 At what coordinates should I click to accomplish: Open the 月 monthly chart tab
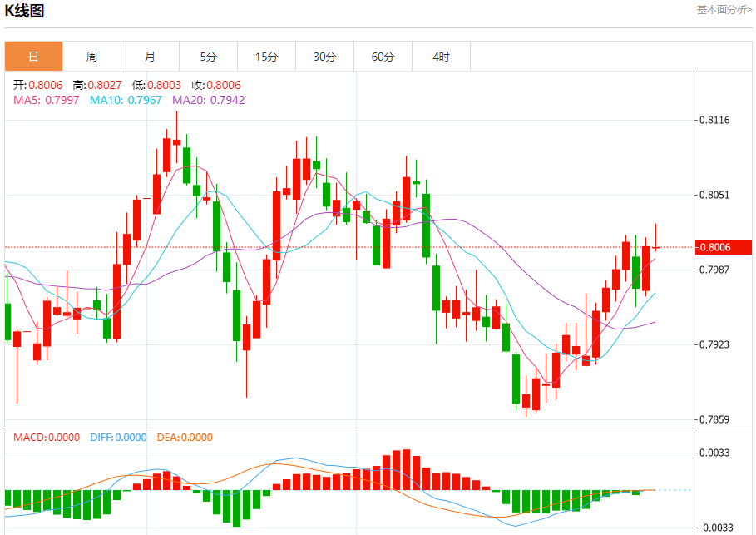(x=150, y=57)
